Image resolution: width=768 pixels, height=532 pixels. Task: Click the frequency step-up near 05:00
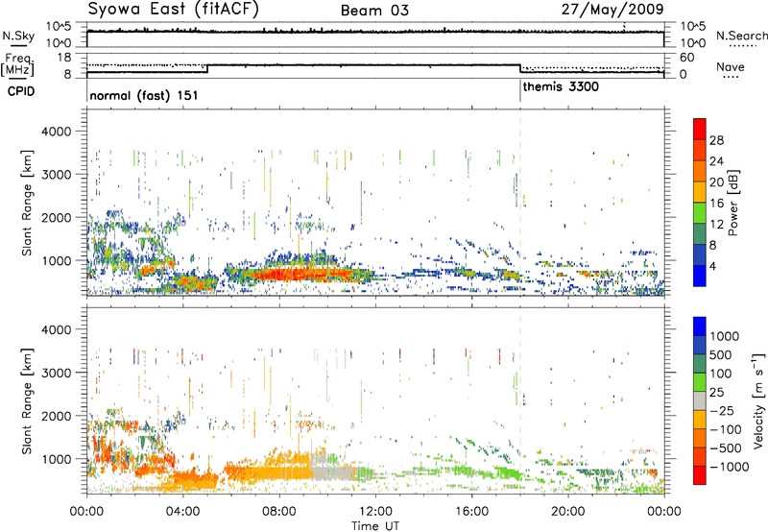coord(207,68)
